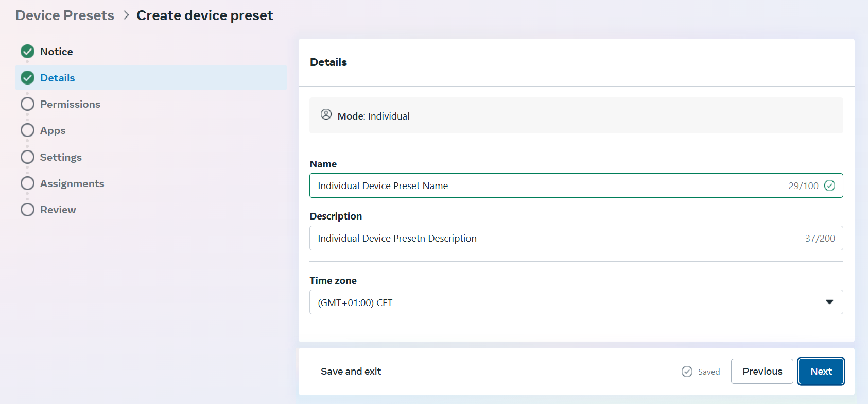Select the Settings step circle
The width and height of the screenshot is (868, 404).
(x=27, y=157)
